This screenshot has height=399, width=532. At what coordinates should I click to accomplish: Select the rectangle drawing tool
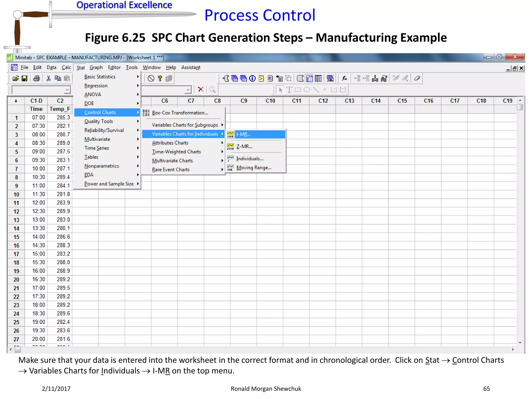(x=298, y=90)
